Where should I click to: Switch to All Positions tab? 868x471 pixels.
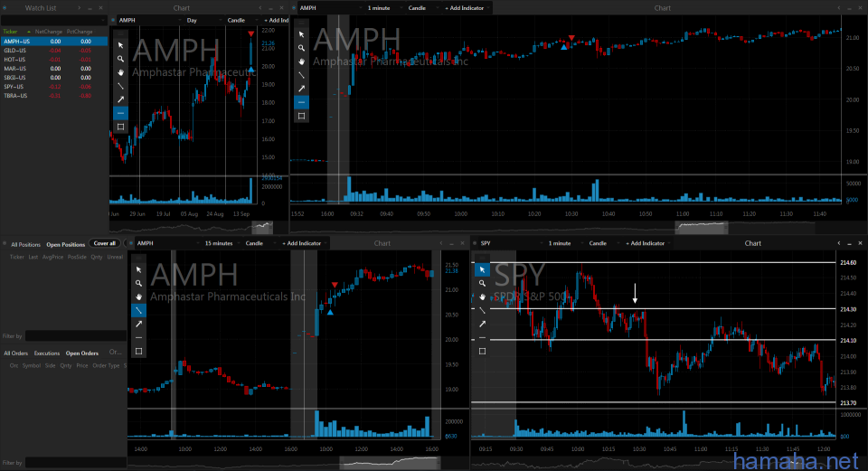pyautogui.click(x=25, y=245)
